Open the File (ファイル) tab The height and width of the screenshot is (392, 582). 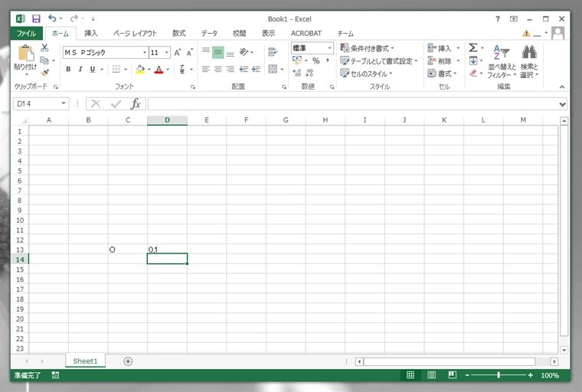pyautogui.click(x=26, y=34)
